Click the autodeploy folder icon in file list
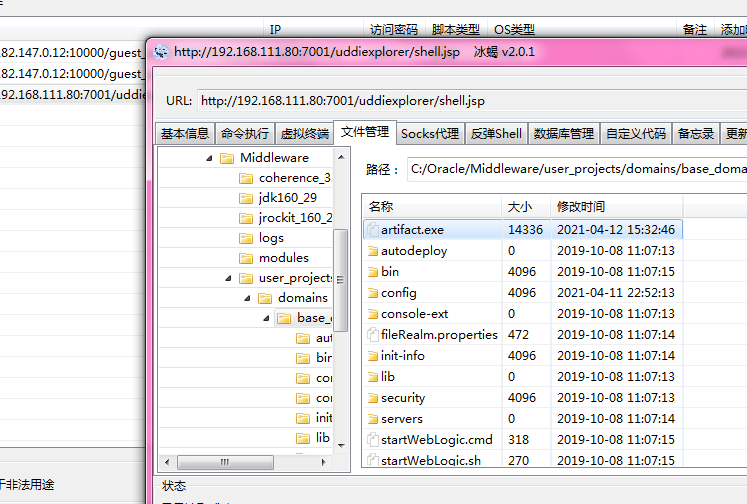Image resolution: width=747 pixels, height=504 pixels. pos(373,251)
